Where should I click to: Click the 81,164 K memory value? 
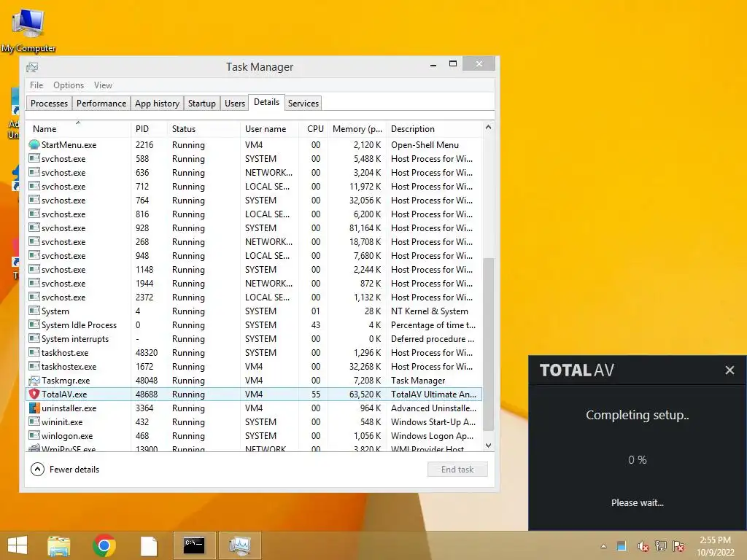[x=365, y=228]
